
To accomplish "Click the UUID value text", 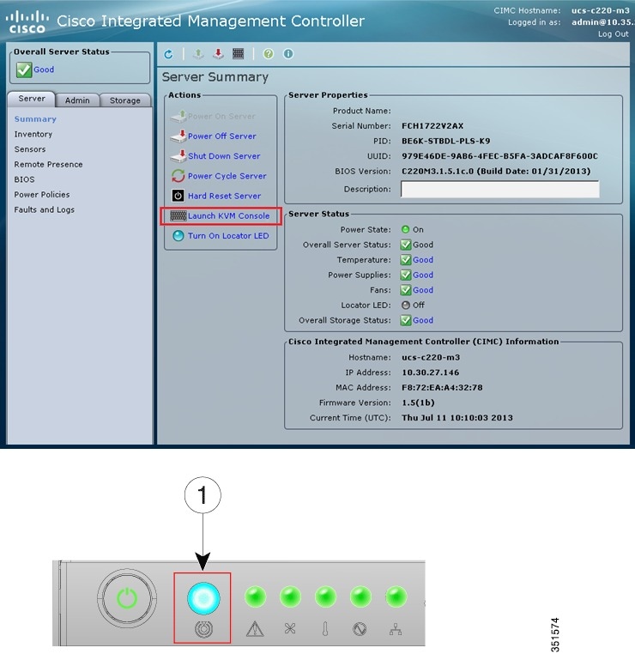I will 499,156.
